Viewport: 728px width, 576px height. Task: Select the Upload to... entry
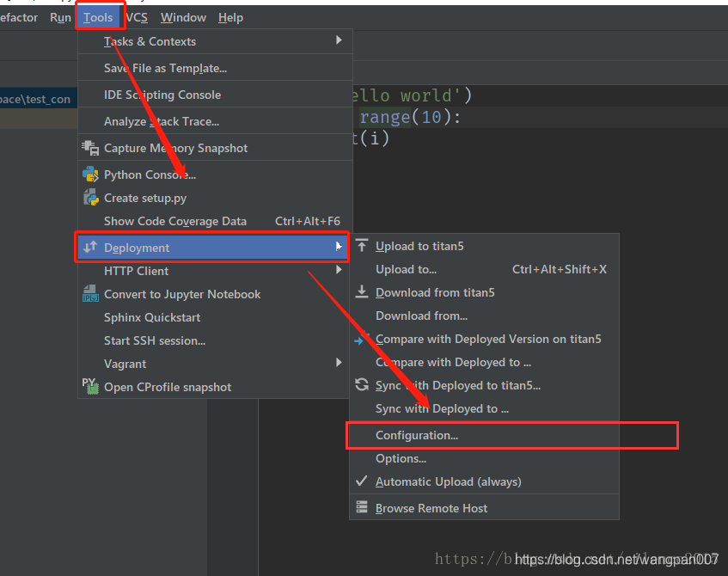[x=484, y=269]
